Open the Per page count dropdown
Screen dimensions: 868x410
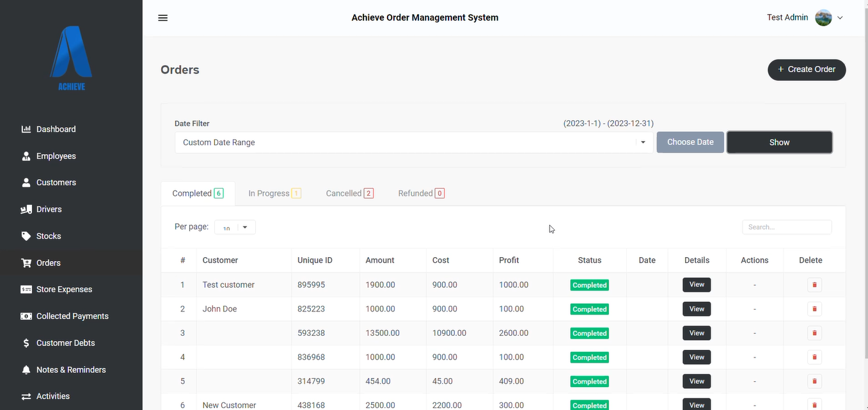235,227
